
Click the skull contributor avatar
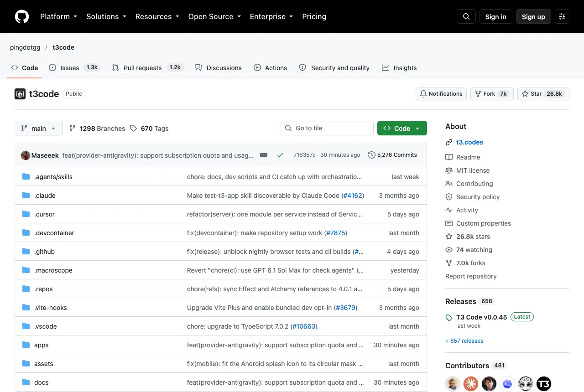pos(526,384)
